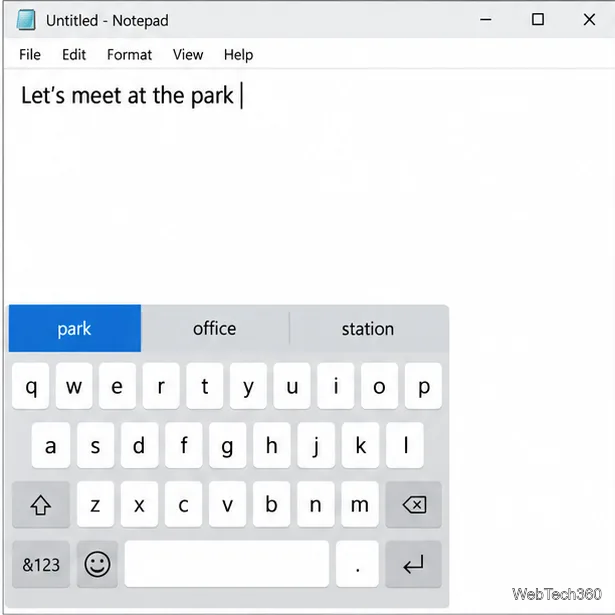The height and width of the screenshot is (615, 615).
Task: Tap the k key
Action: point(360,446)
